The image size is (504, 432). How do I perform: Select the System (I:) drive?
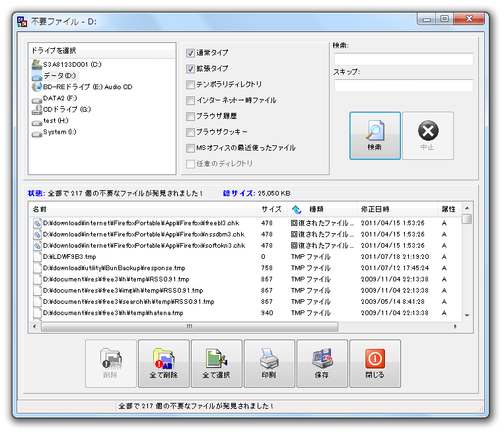tap(54, 132)
